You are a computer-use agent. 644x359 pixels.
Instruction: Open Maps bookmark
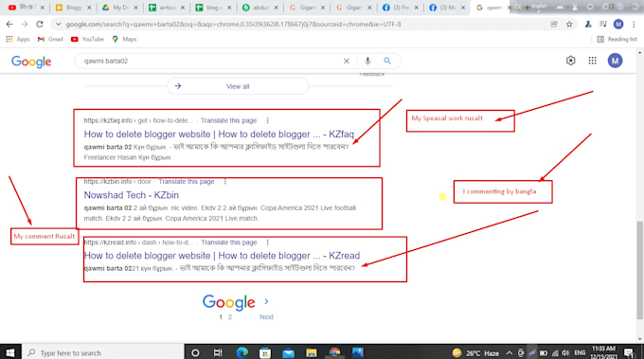124,39
